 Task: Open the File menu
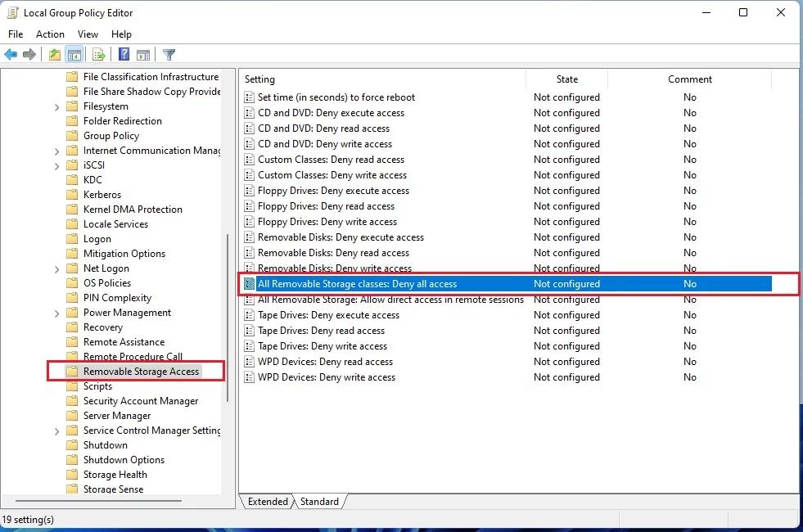[x=16, y=34]
